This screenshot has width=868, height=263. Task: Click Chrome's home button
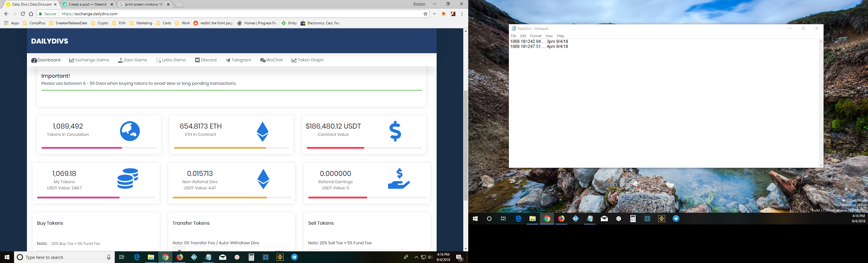click(x=31, y=14)
